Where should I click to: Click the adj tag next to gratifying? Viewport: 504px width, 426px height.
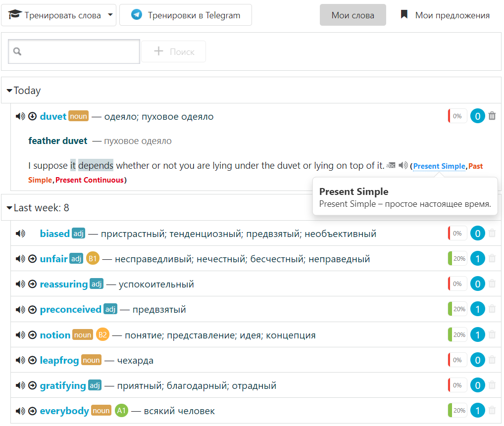tap(95, 385)
